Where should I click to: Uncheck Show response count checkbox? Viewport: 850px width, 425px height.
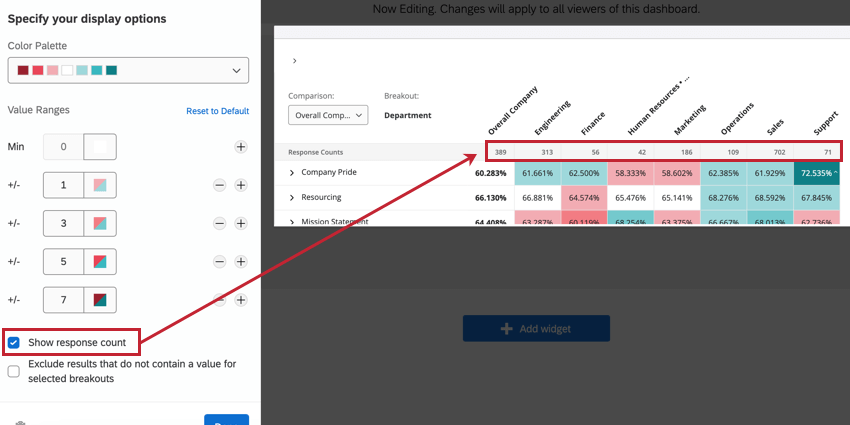(14, 343)
